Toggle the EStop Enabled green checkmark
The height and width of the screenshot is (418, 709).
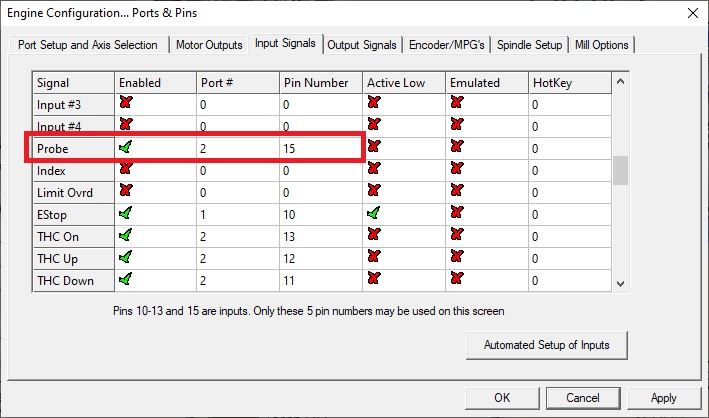point(125,214)
